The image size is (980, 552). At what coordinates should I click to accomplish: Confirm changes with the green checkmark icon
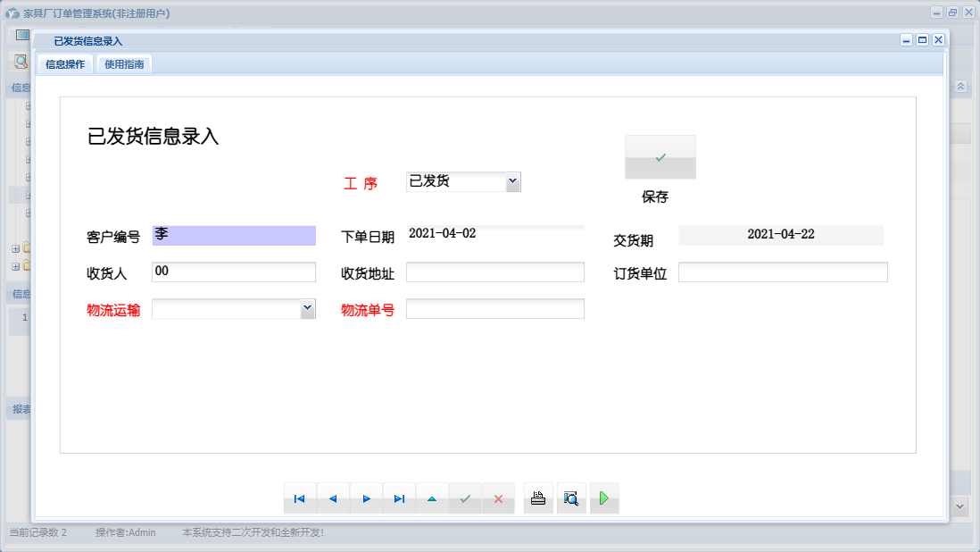tap(465, 498)
